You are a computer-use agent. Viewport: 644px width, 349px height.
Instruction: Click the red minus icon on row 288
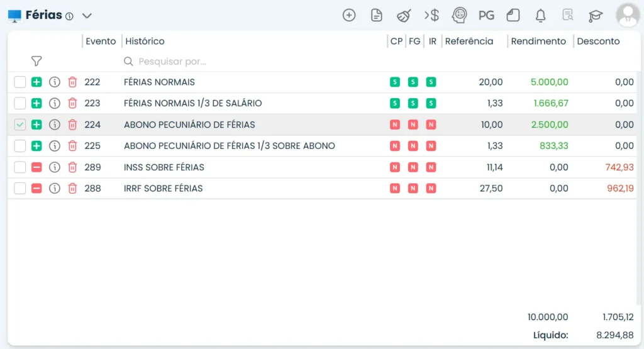(36, 189)
